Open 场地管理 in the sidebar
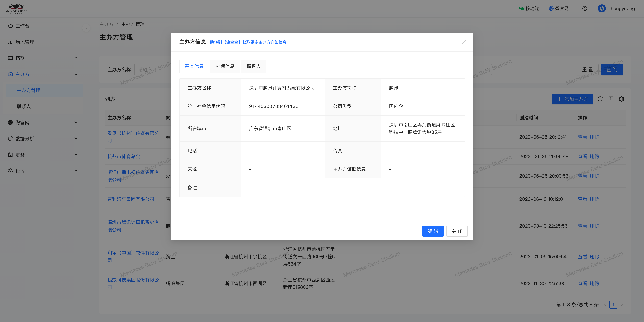This screenshot has height=322, width=644. (x=25, y=42)
